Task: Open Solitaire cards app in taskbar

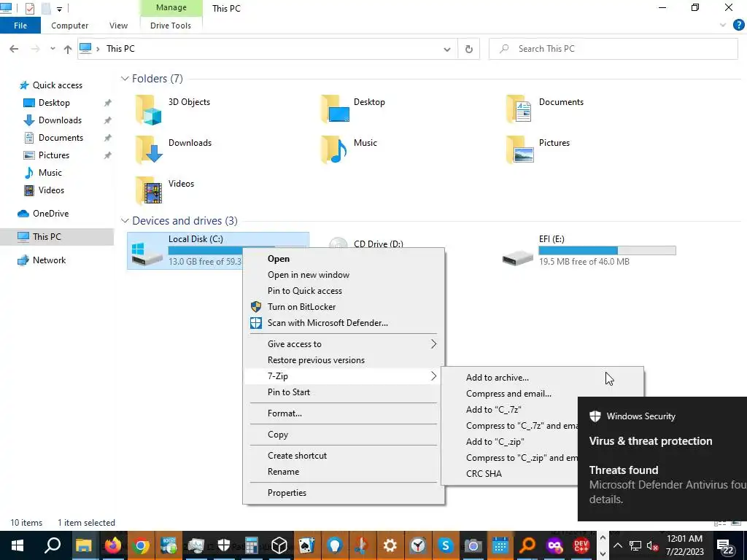Action: click(x=307, y=545)
